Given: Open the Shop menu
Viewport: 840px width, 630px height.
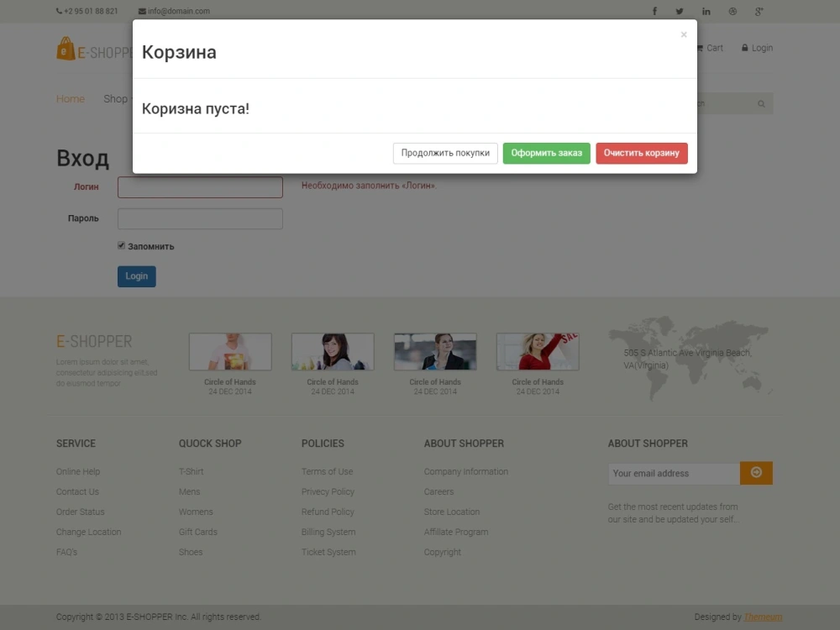Looking at the screenshot, I should coord(116,98).
